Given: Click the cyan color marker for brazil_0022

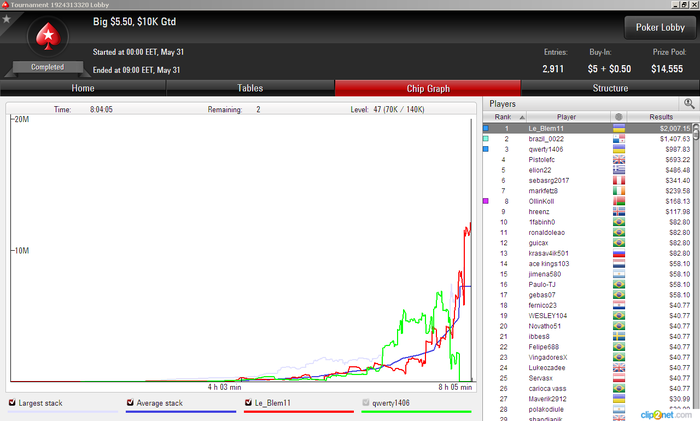Looking at the screenshot, I should point(486,139).
